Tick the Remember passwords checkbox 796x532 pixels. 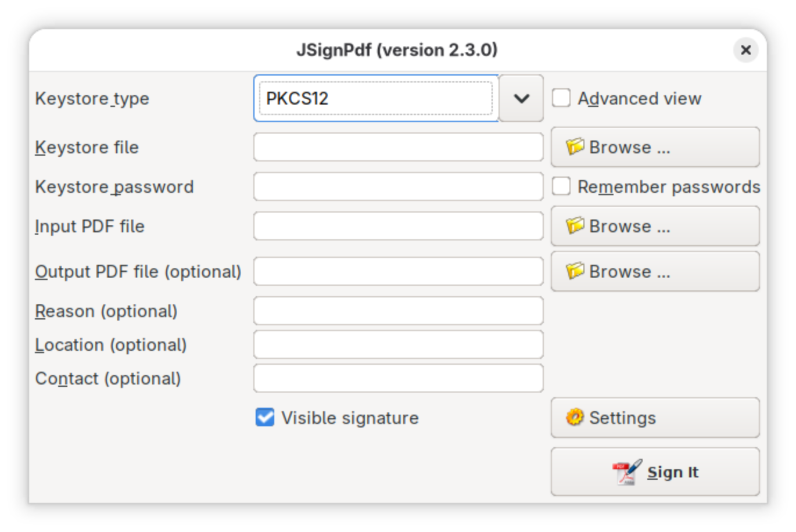pyautogui.click(x=561, y=186)
